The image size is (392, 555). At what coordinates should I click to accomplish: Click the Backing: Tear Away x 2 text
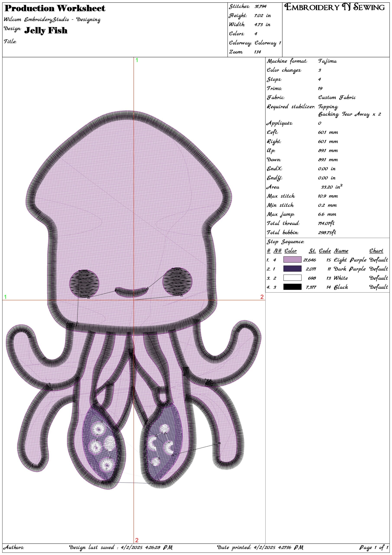[x=350, y=114]
